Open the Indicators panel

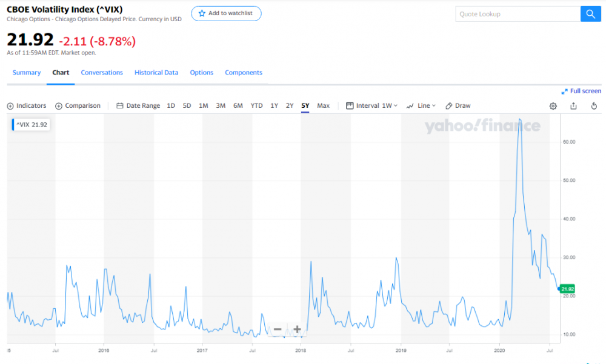click(27, 106)
